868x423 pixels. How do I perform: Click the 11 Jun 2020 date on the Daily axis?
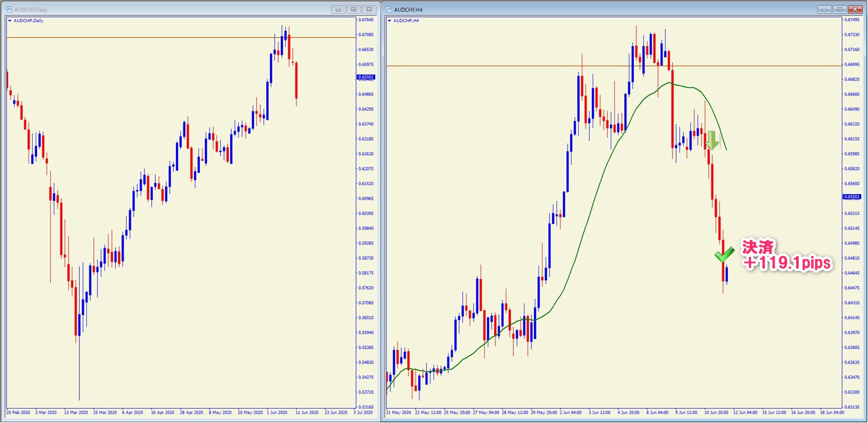(307, 412)
